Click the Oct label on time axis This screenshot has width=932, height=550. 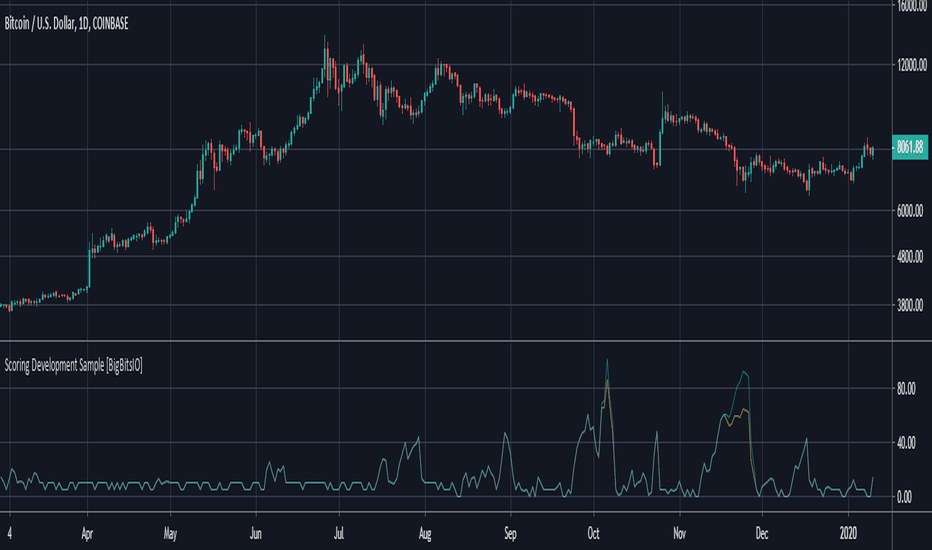pos(593,534)
